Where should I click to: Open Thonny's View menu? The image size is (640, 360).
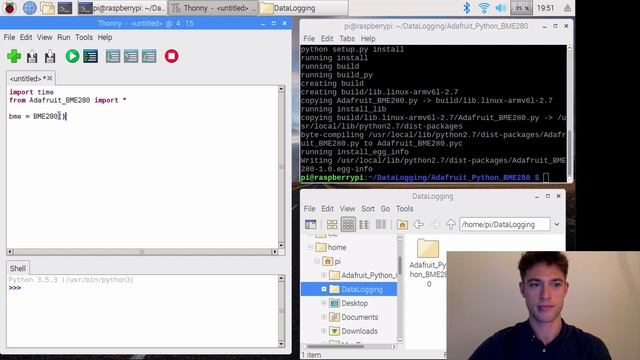click(44, 37)
